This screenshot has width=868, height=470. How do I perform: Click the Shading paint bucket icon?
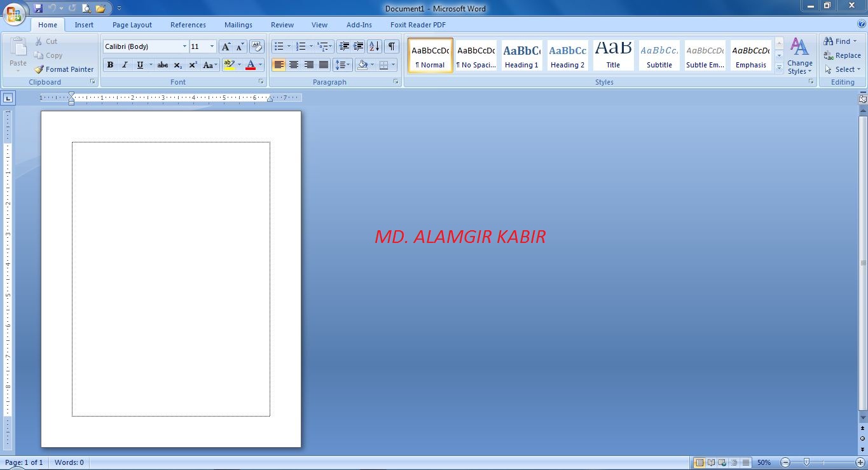362,65
